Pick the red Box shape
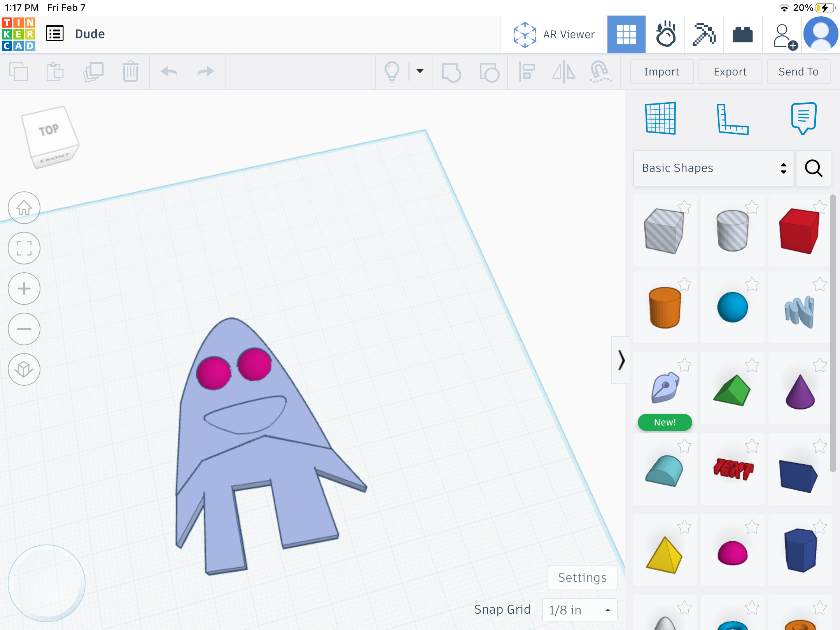The image size is (840, 630). tap(800, 231)
